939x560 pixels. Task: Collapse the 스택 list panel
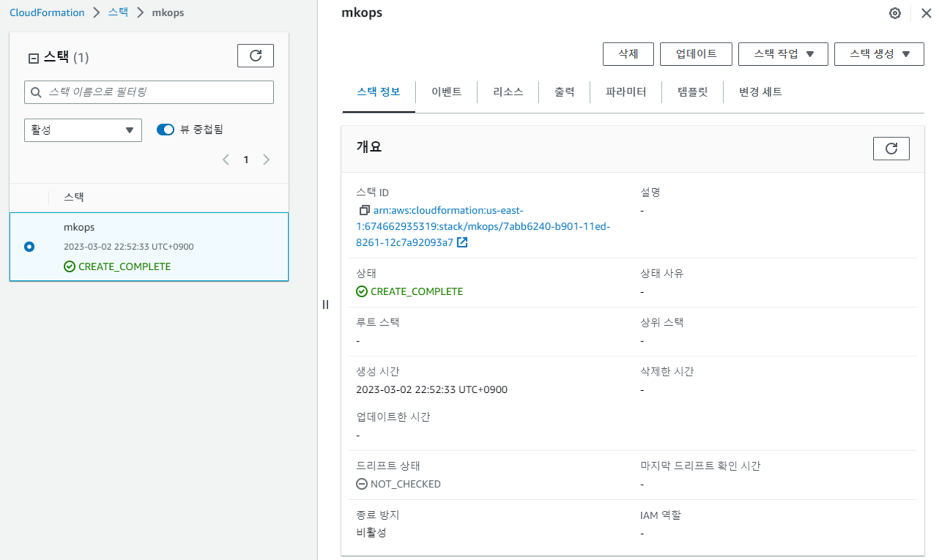33,58
